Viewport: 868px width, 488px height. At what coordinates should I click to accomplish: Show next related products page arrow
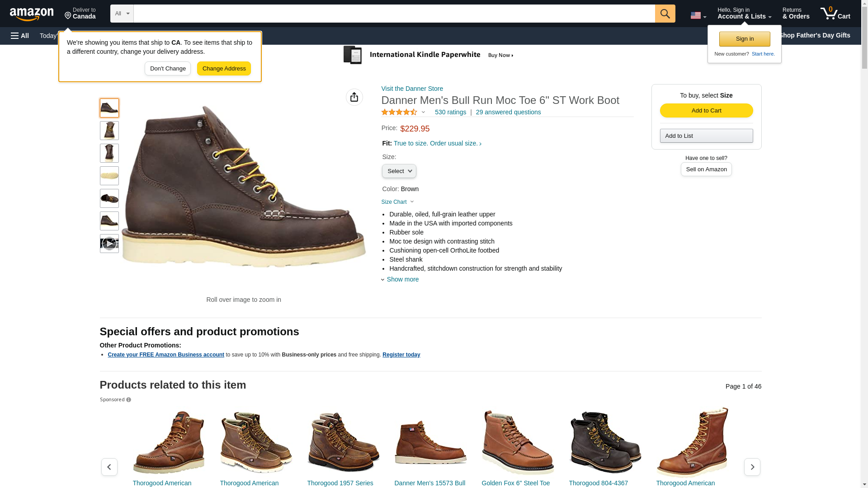tap(752, 467)
